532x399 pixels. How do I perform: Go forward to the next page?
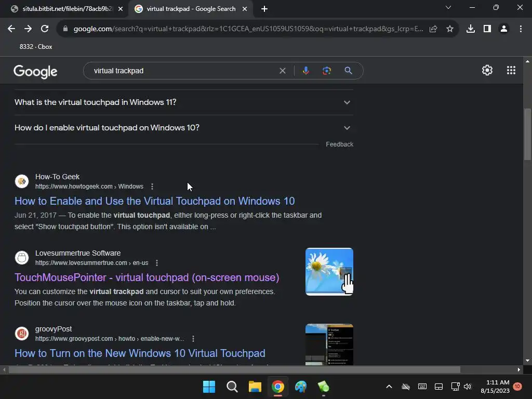tap(28, 29)
